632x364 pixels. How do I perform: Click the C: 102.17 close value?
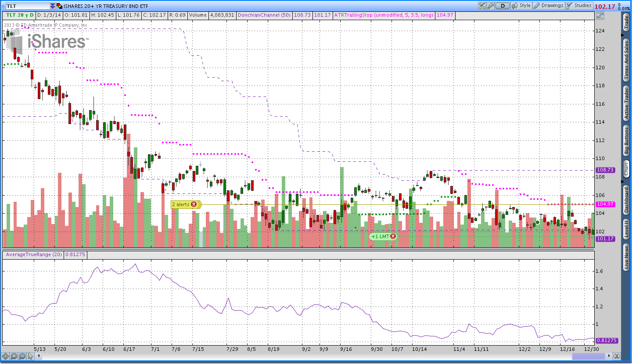[154, 15]
